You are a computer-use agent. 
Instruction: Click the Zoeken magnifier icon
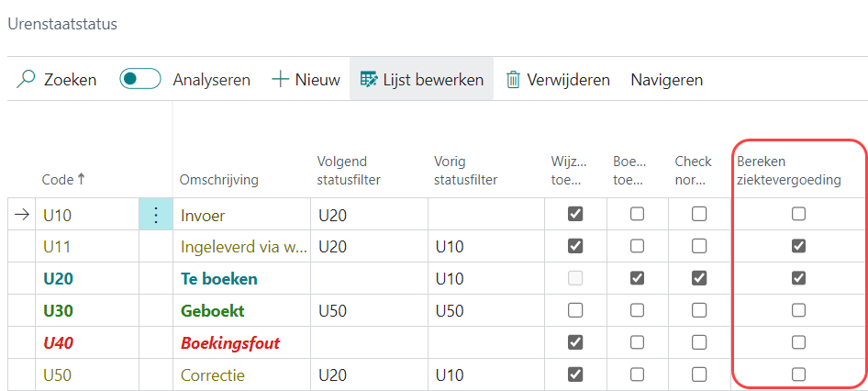[x=26, y=80]
